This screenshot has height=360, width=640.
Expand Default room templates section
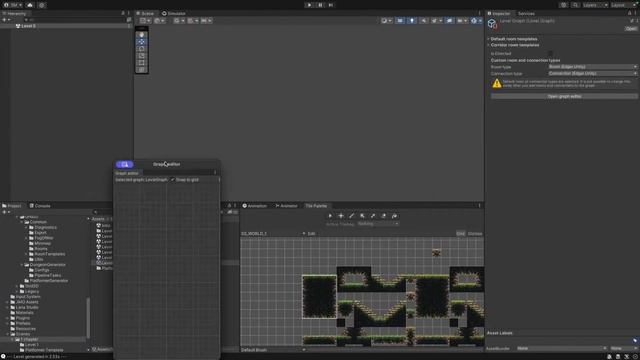[x=513, y=39]
